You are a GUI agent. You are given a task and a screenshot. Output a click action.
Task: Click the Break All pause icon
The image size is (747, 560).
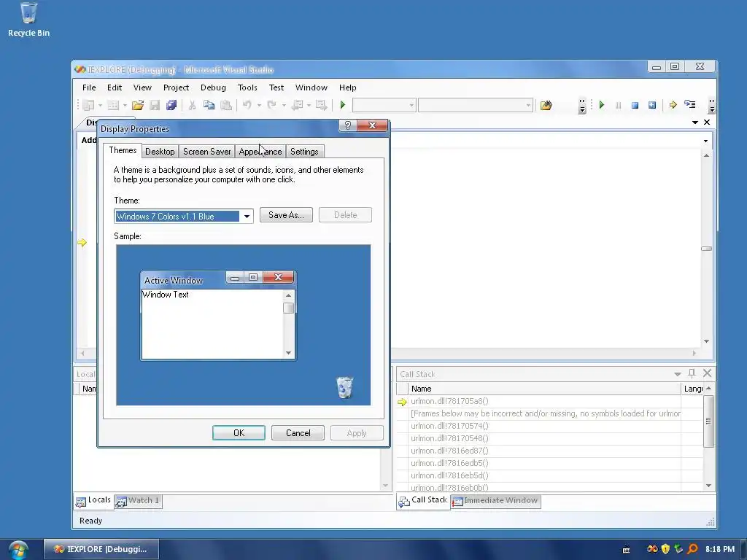618,105
